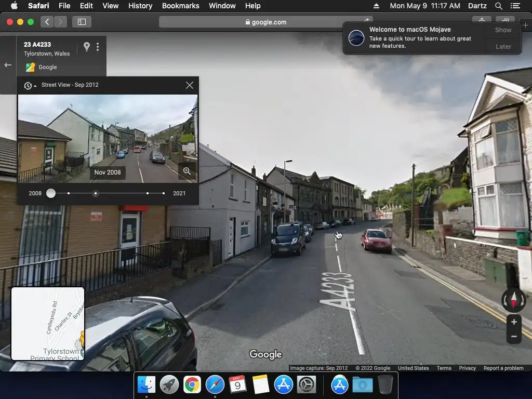Screen dimensions: 532x399
Task: Open the Edit menu
Action: point(86,6)
